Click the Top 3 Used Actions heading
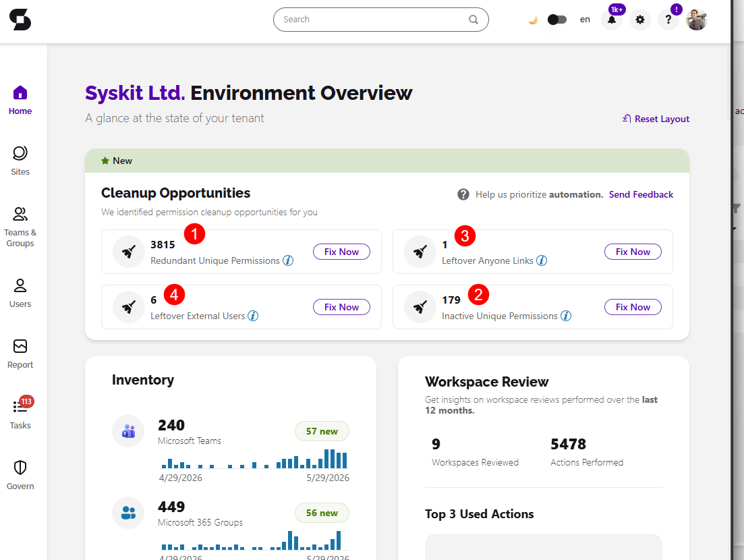This screenshot has height=560, width=744. [x=479, y=514]
